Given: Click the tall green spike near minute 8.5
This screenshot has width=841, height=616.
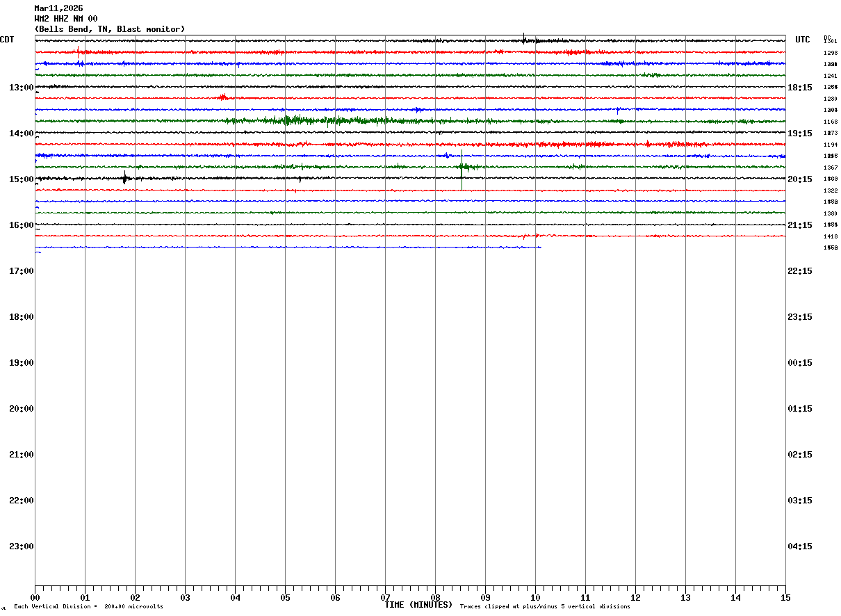Looking at the screenshot, I should click(462, 169).
